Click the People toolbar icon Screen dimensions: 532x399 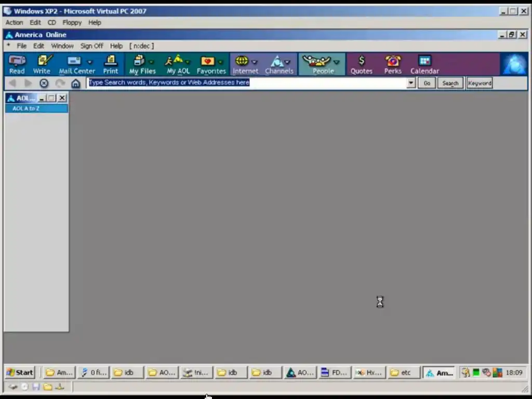317,64
